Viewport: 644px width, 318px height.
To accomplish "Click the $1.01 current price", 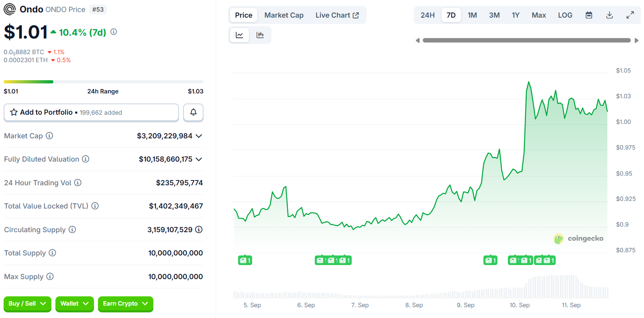I will pyautogui.click(x=26, y=32).
